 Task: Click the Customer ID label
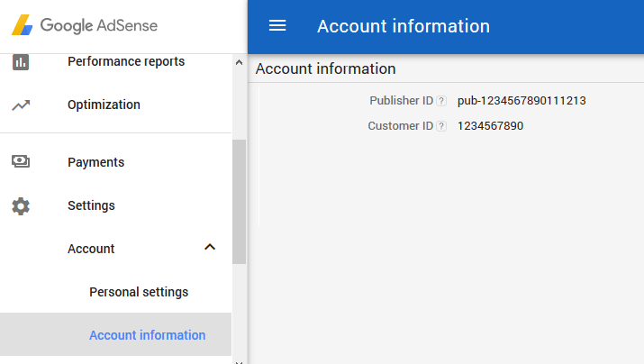pyautogui.click(x=401, y=126)
